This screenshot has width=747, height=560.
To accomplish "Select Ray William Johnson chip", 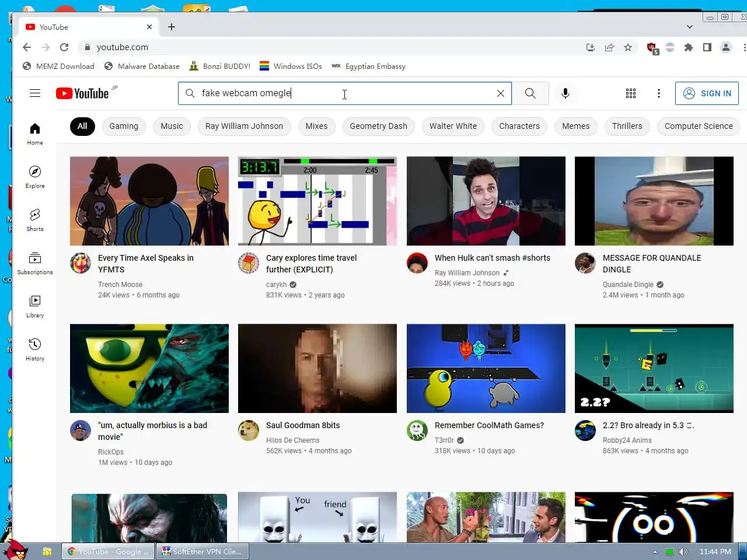I will click(244, 126).
